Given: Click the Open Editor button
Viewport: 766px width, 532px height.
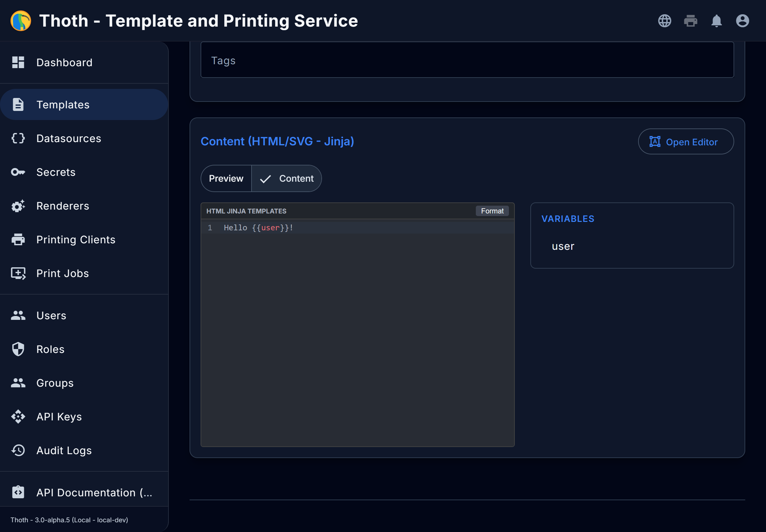Looking at the screenshot, I should pos(686,141).
